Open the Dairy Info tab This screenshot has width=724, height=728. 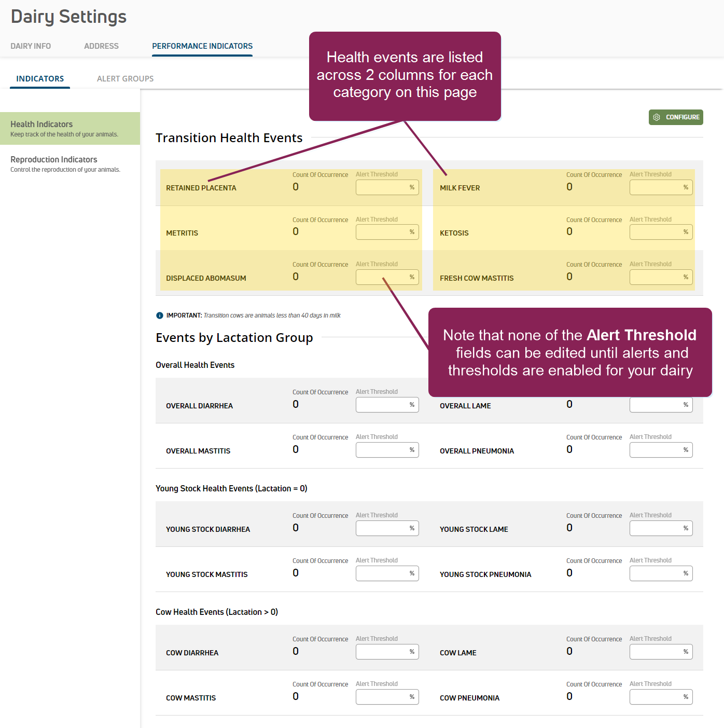point(31,46)
